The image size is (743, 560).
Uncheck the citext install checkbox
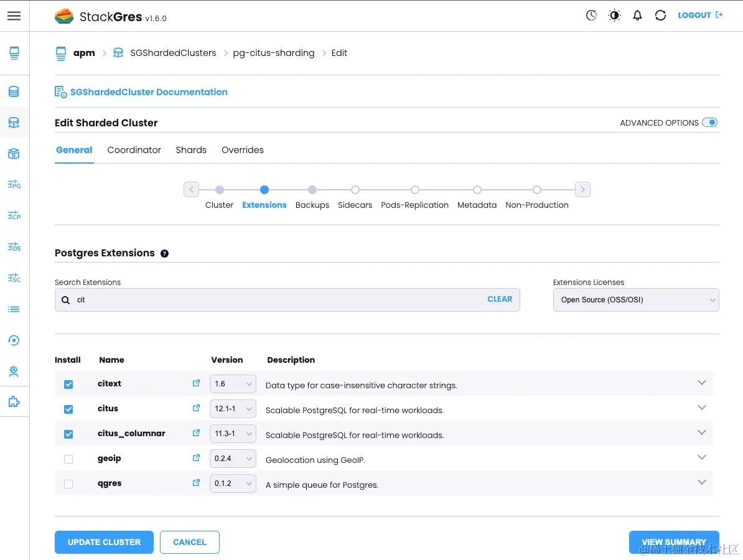click(68, 385)
